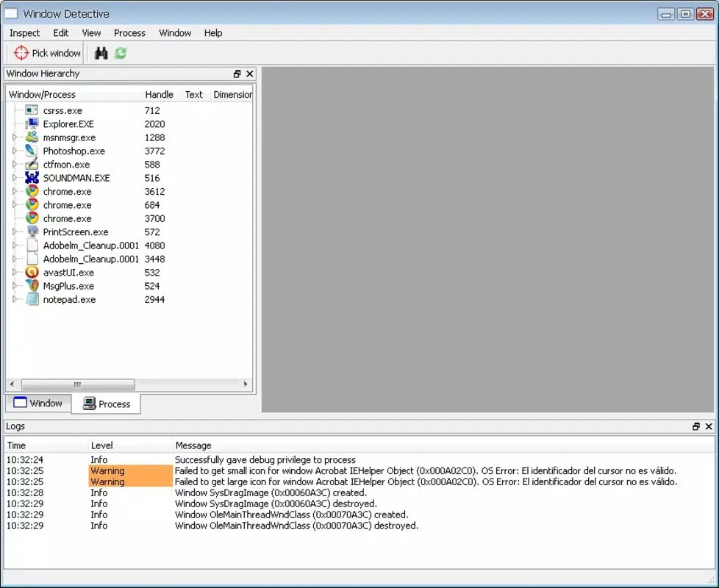Screen dimensions: 719x588
Task: Sort by the Handle column header
Action: (162, 94)
